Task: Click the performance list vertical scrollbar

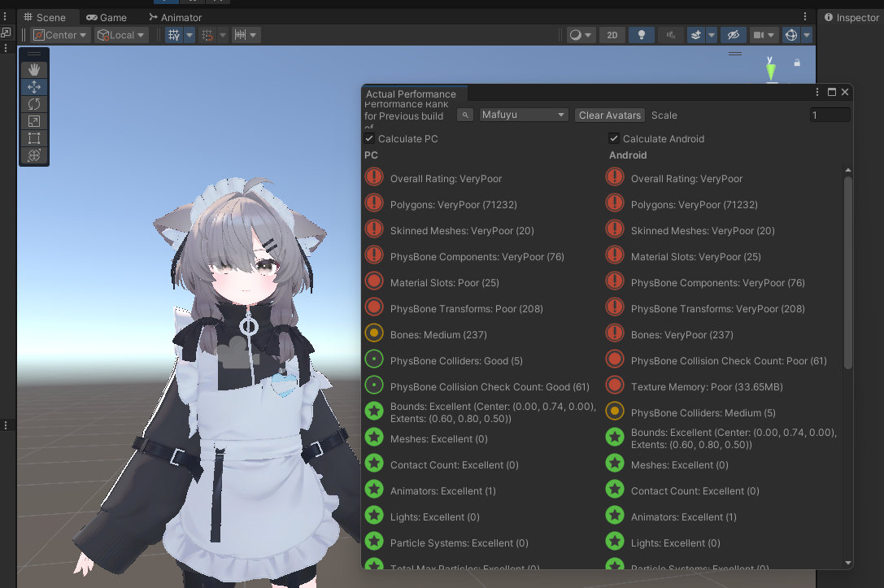Action: (x=848, y=273)
